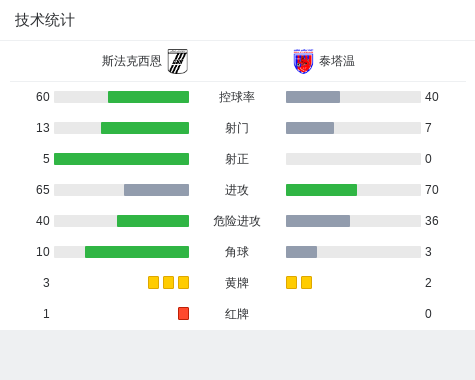Viewport: 475px width, 380px height.
Task: Click the 危险进攻 stat label
Action: click(x=237, y=221)
